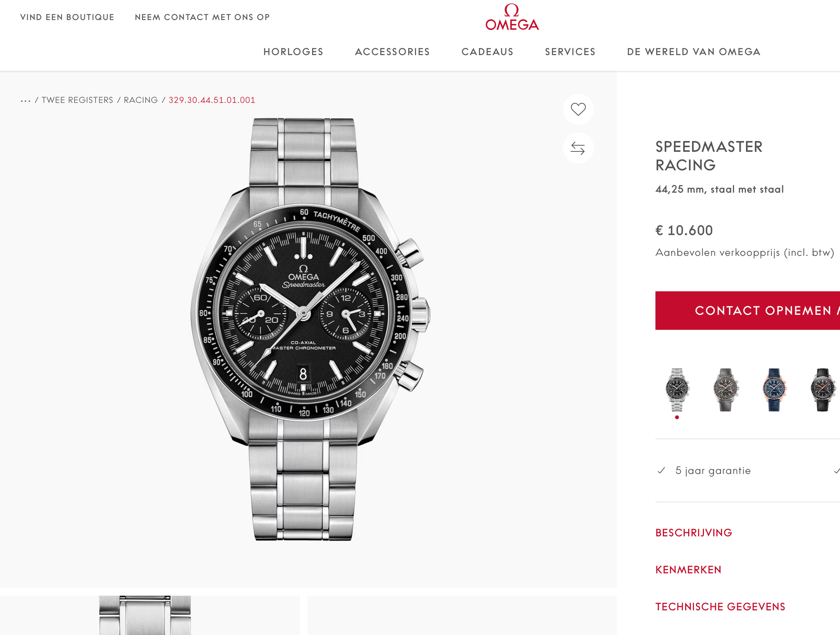Screen dimensions: 840x635
Task: Click Vind een boutique link
Action: click(x=67, y=17)
